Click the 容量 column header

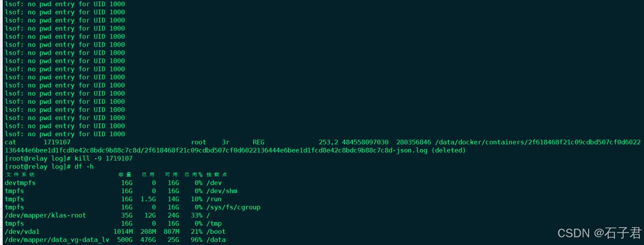pyautogui.click(x=125, y=175)
